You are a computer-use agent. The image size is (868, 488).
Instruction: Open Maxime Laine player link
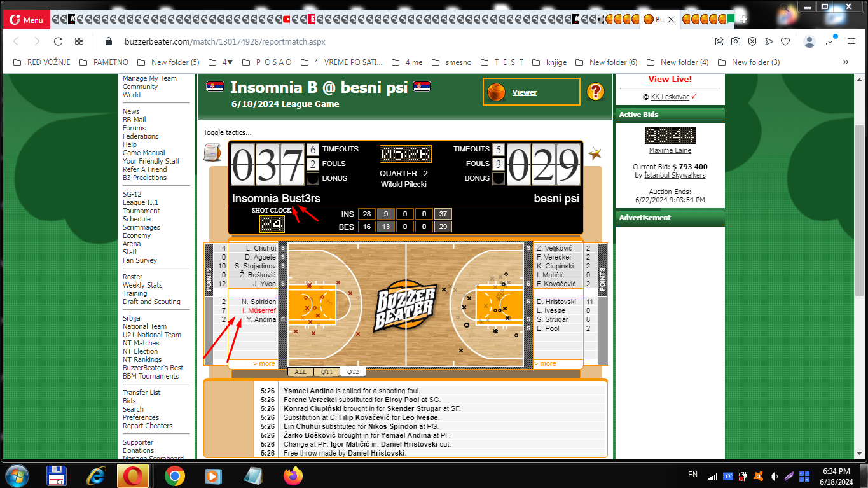(x=670, y=151)
